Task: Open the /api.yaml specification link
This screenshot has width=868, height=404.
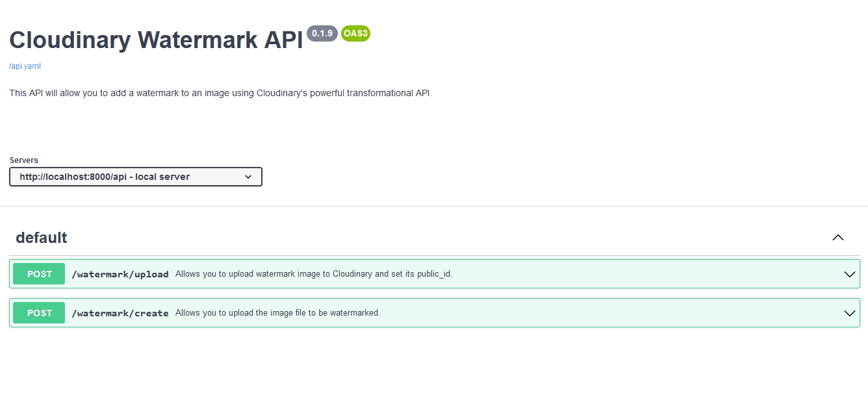Action: (x=25, y=66)
